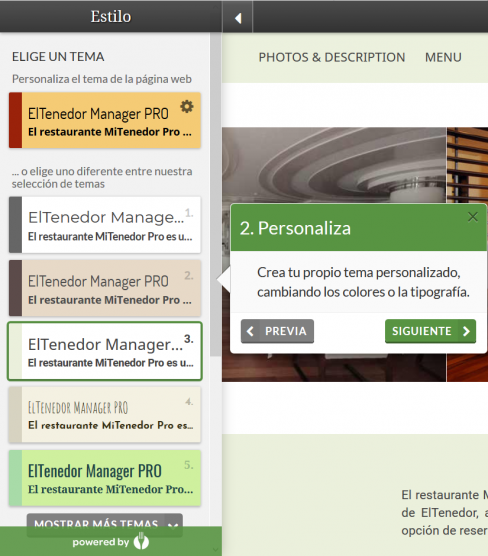Select theme number 1 with gray stripe
The height and width of the screenshot is (556, 488).
point(105,225)
